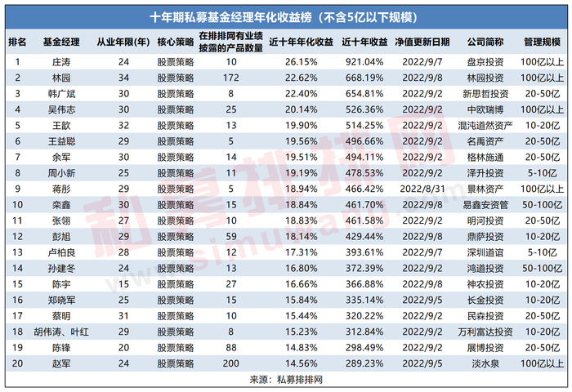The width and height of the screenshot is (572, 392).
Task: Click the company name 混沌道然资产
Action: (x=485, y=126)
